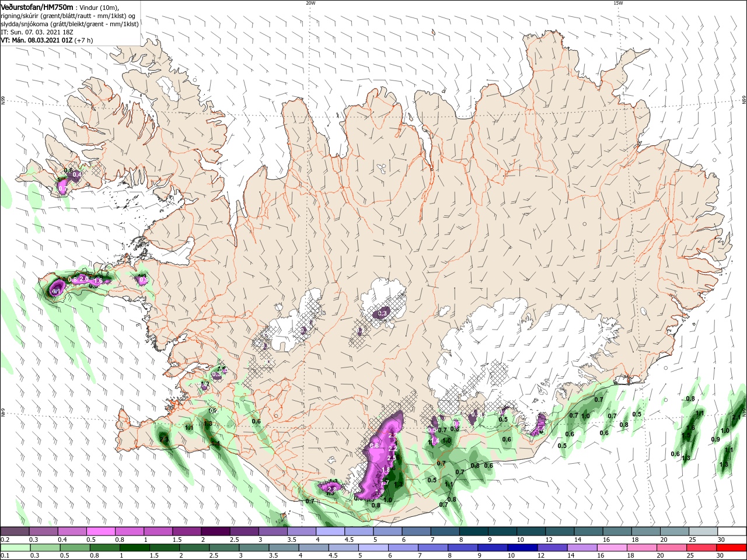This screenshot has width=747, height=560.
Task: Pick upper legend row dark mauve 0.2 swatch
Action: coord(15,531)
